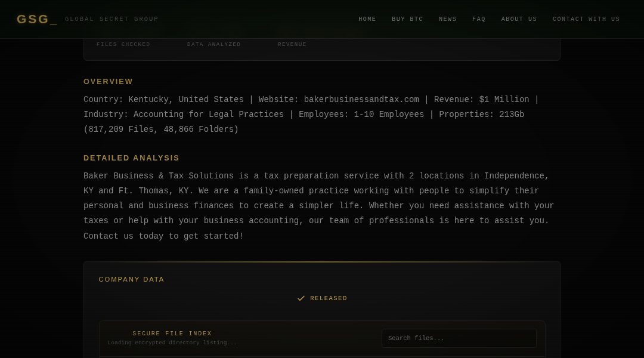
Task: Click the OVERVIEW heading
Action: click(x=108, y=82)
